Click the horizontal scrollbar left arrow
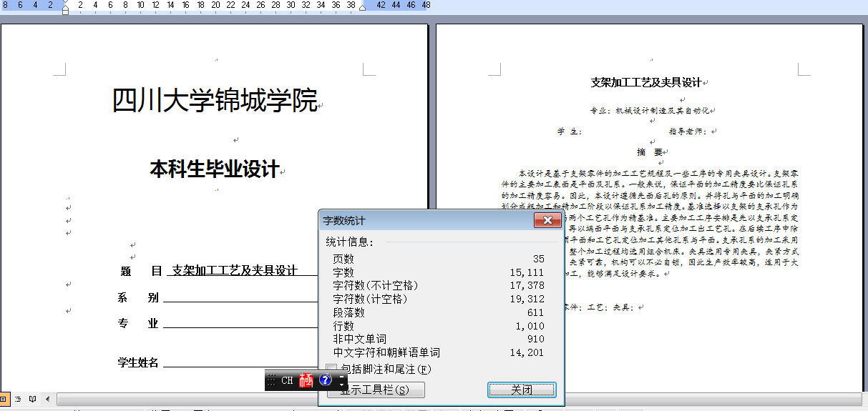The image size is (868, 411). 48,399
